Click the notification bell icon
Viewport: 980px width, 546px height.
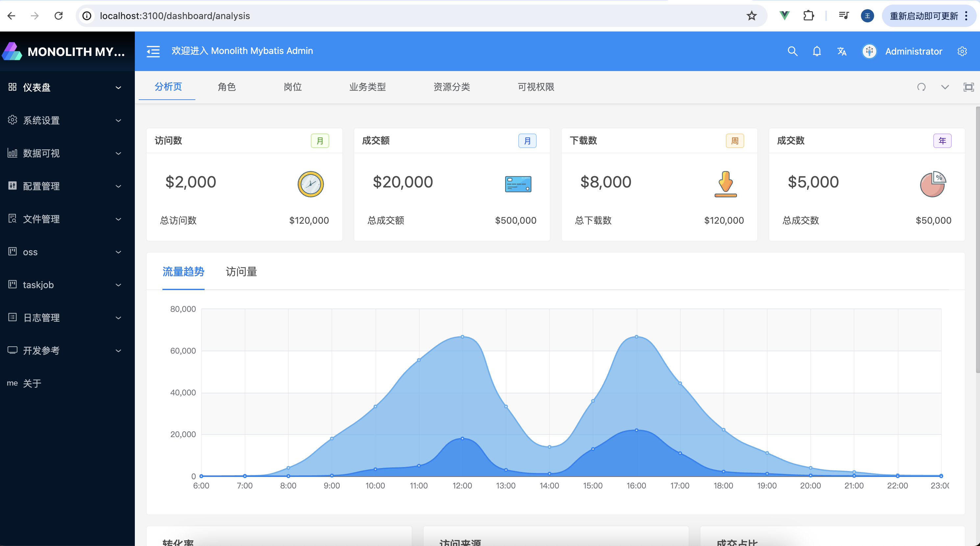tap(817, 51)
